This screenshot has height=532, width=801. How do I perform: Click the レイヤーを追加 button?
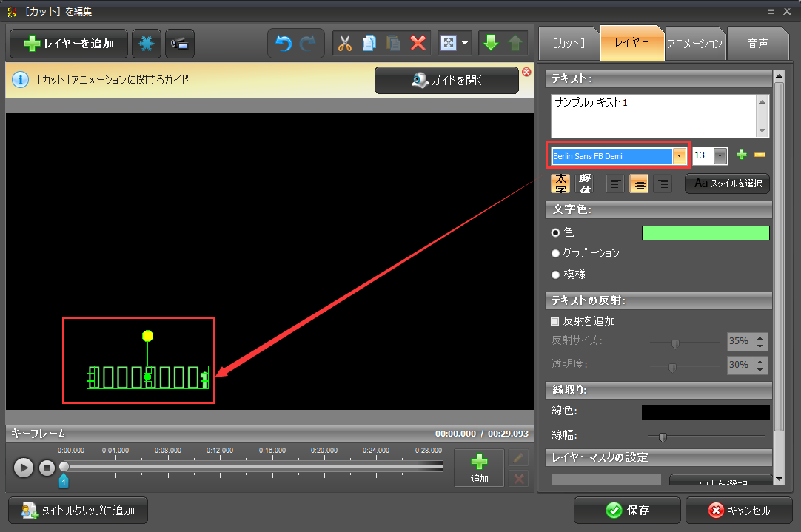click(69, 44)
